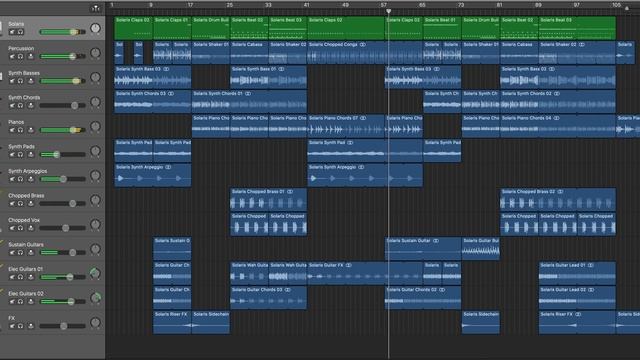640x360 pixels.
Task: Select the Solaris Piano Chords 07 region
Action: 346,126
